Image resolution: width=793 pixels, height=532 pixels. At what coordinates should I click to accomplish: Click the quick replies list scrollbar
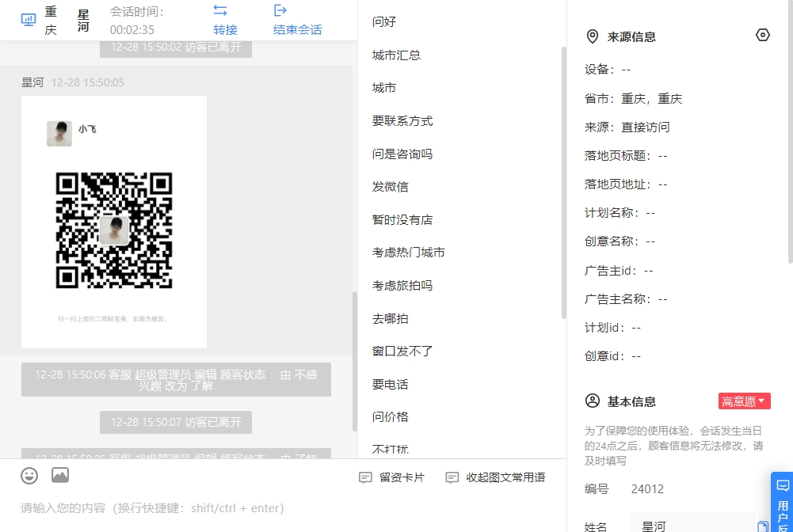[x=563, y=182]
